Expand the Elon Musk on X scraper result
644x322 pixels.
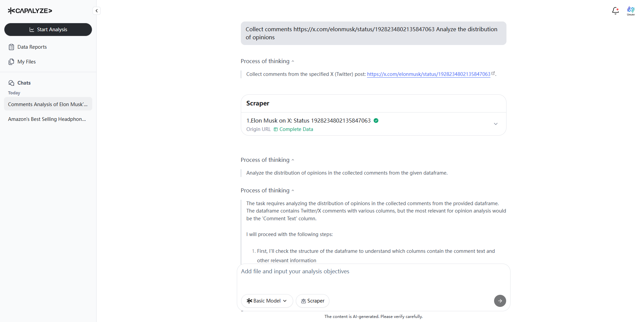pos(495,124)
